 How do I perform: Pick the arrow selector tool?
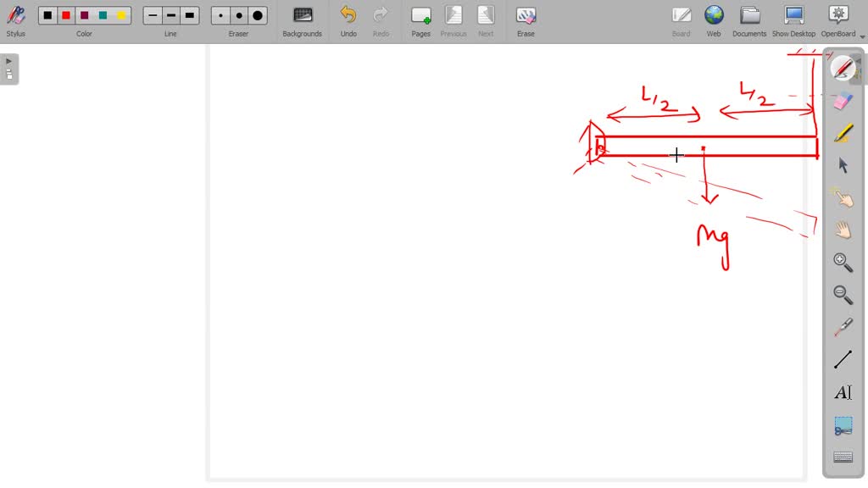[x=843, y=165]
